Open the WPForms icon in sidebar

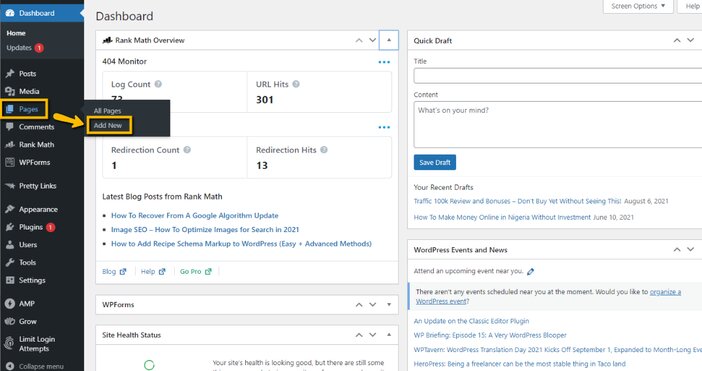10,162
